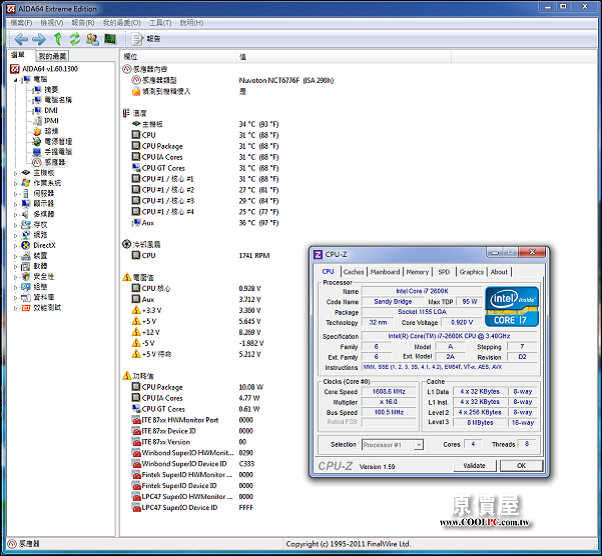Click the Back arrow in AIDA64 toolbar
The height and width of the screenshot is (556, 602).
[21, 39]
